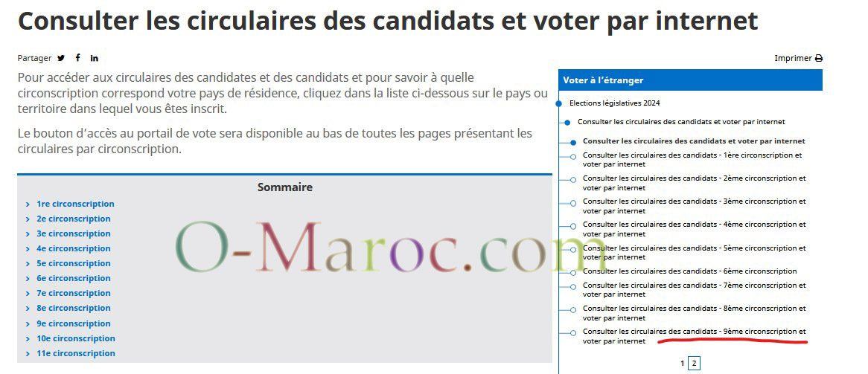Open sidebar 6ème circonscription circulaires link

(690, 271)
